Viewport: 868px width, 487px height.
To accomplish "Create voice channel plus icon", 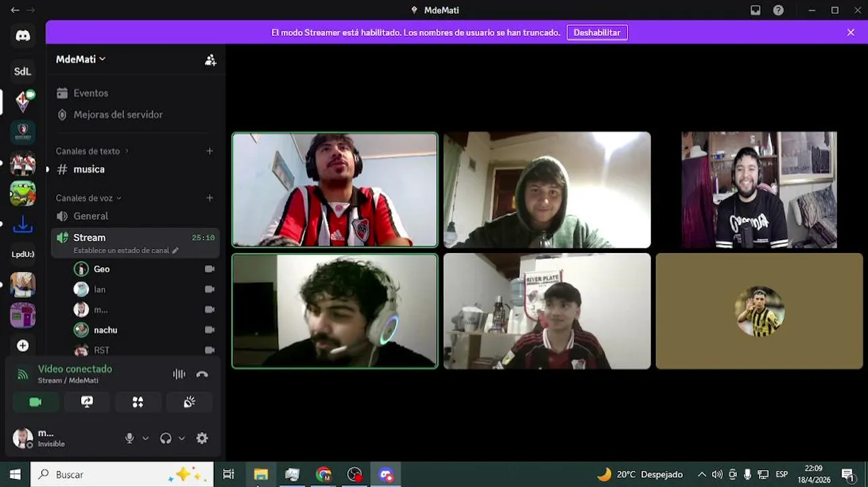I will 210,198.
